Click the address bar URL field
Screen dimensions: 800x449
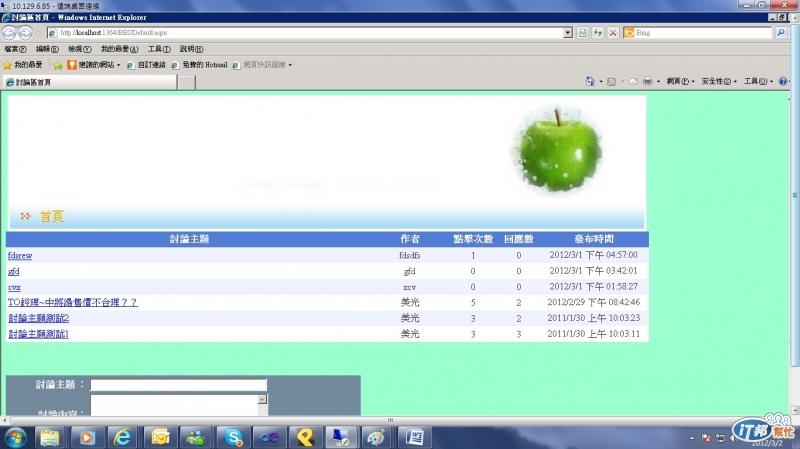(x=305, y=33)
